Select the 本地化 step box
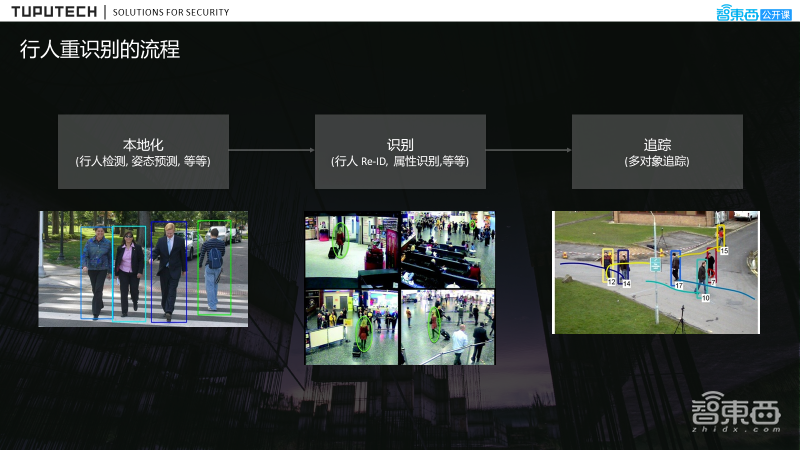The width and height of the screenshot is (800, 450). click(143, 151)
